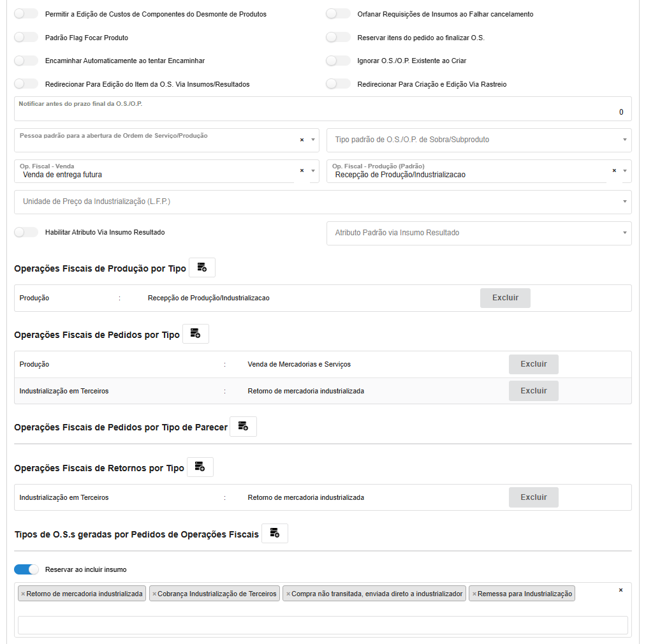
Task: Remove the 'Remessa para Industrialização' tag
Action: [474, 594]
